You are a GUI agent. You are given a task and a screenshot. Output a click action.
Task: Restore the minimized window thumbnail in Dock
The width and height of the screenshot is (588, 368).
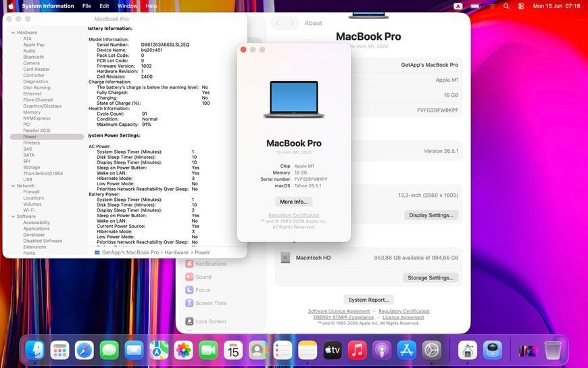(528, 350)
